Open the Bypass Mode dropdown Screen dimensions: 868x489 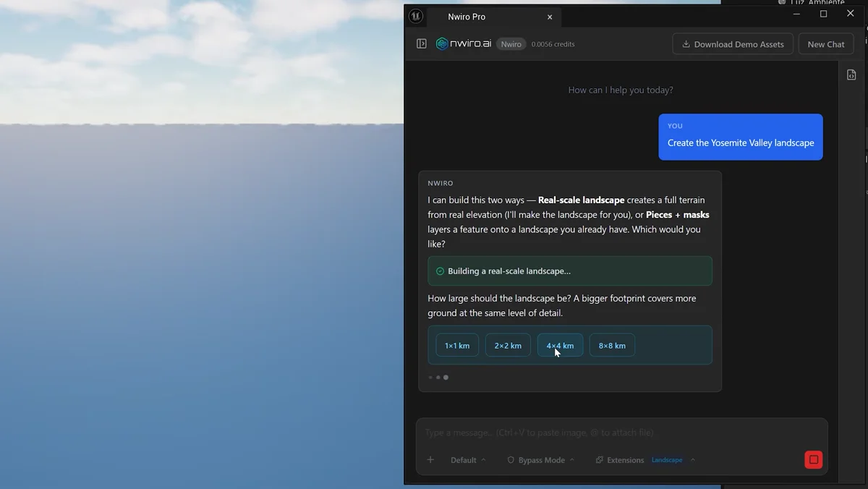click(541, 460)
